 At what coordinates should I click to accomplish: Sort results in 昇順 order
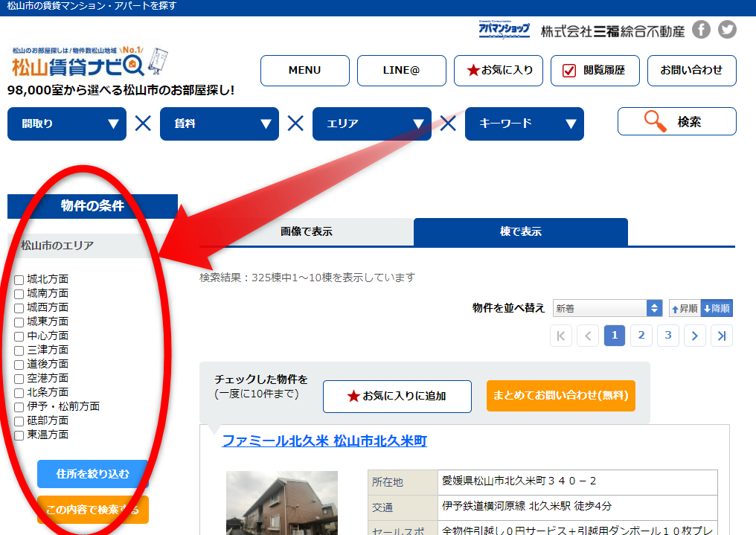click(x=685, y=309)
